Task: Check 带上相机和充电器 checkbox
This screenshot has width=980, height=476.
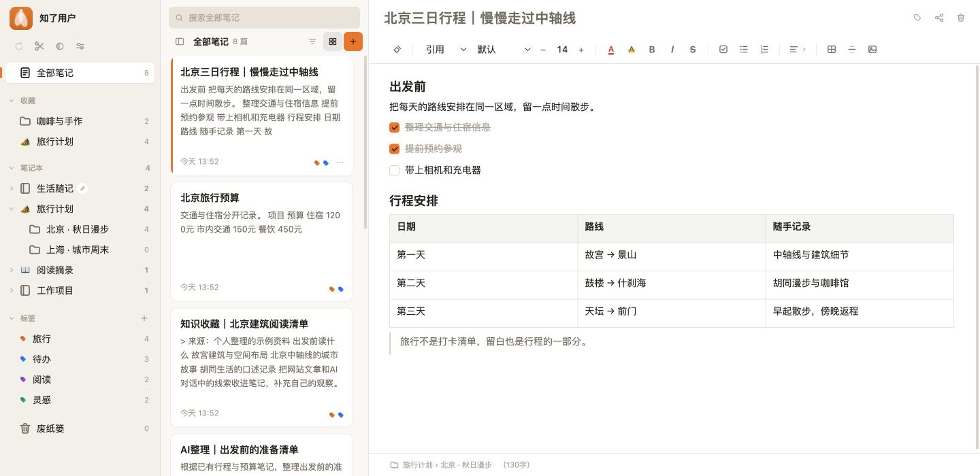Action: [394, 171]
